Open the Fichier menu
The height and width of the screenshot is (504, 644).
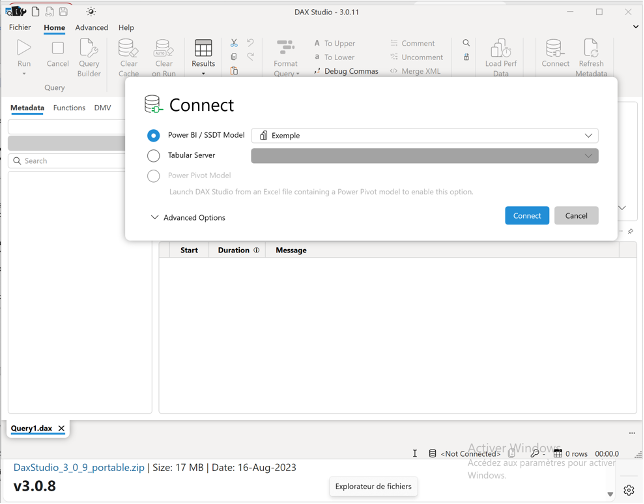(x=20, y=27)
